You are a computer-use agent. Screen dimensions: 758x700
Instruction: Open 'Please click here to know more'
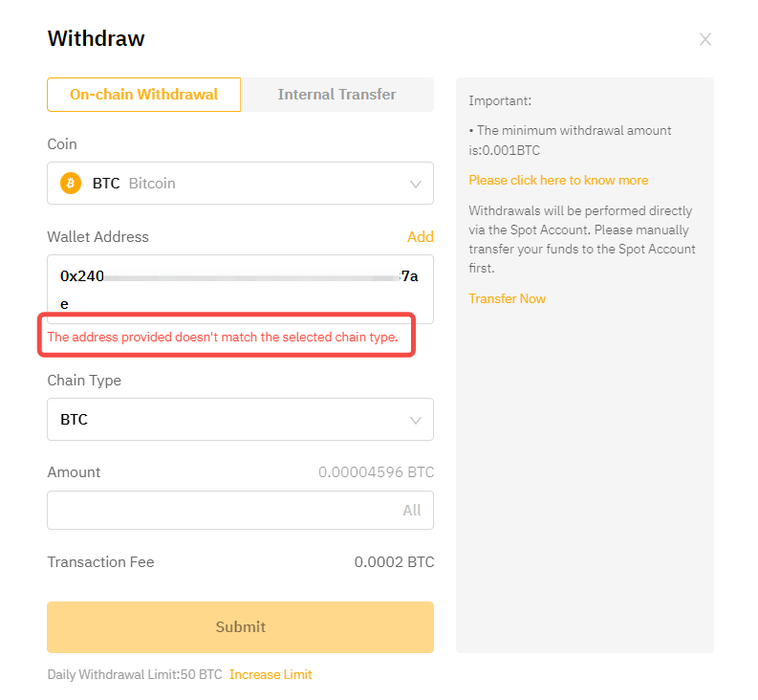point(558,181)
